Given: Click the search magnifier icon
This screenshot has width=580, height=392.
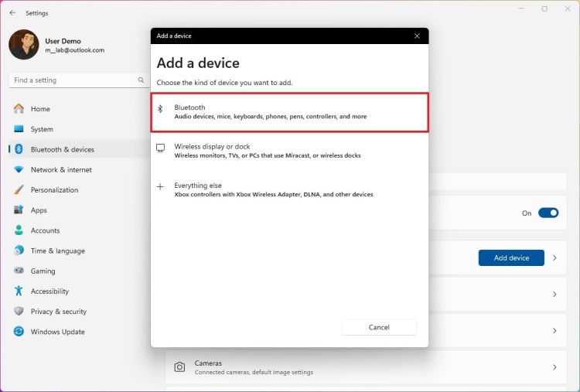Looking at the screenshot, I should tap(141, 80).
